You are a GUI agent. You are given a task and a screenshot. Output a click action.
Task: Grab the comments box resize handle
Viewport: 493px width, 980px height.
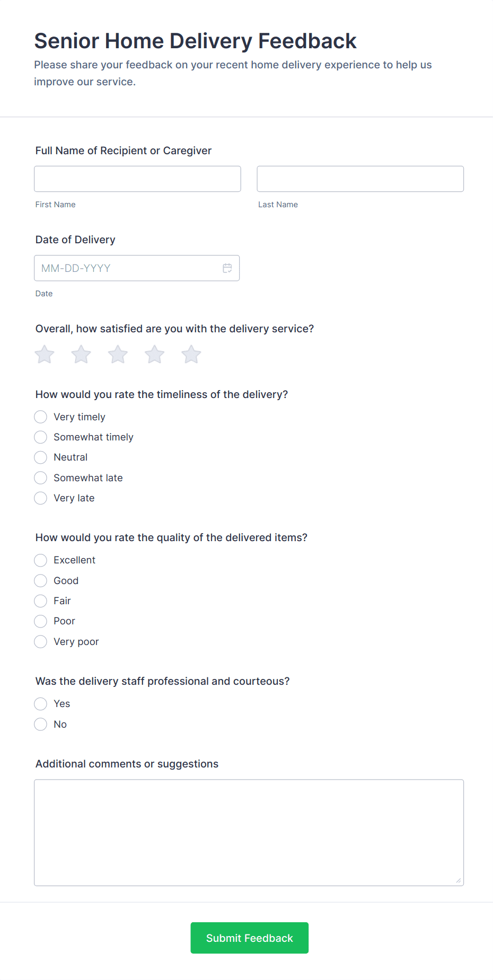(x=459, y=880)
